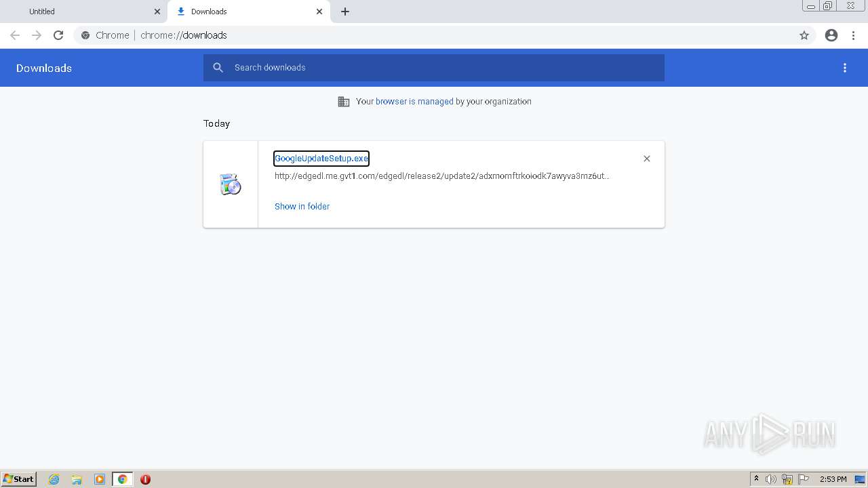Minimize the Chrome window
The width and height of the screenshot is (868, 488).
(811, 6)
